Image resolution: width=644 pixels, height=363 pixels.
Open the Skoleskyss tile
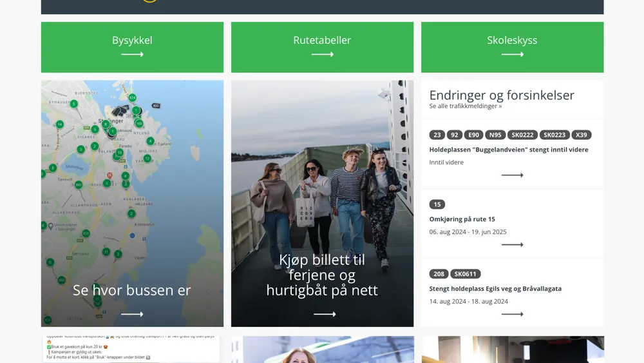click(512, 47)
